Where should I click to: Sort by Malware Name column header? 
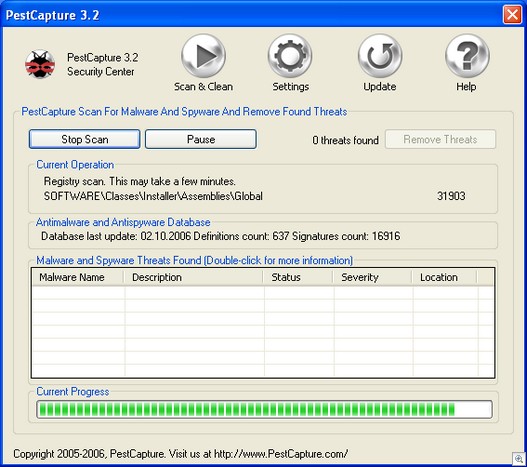click(x=78, y=277)
